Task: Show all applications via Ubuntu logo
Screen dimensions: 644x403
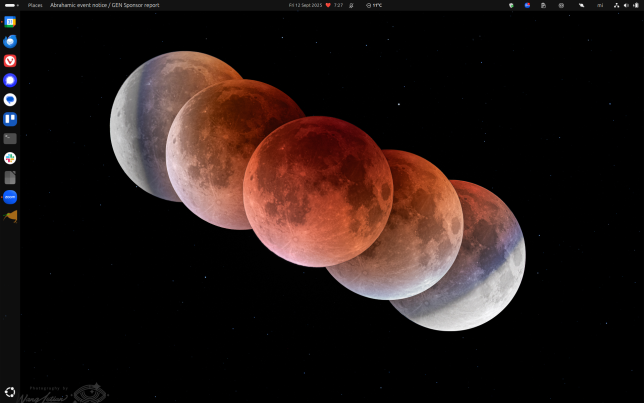Action: point(10,392)
